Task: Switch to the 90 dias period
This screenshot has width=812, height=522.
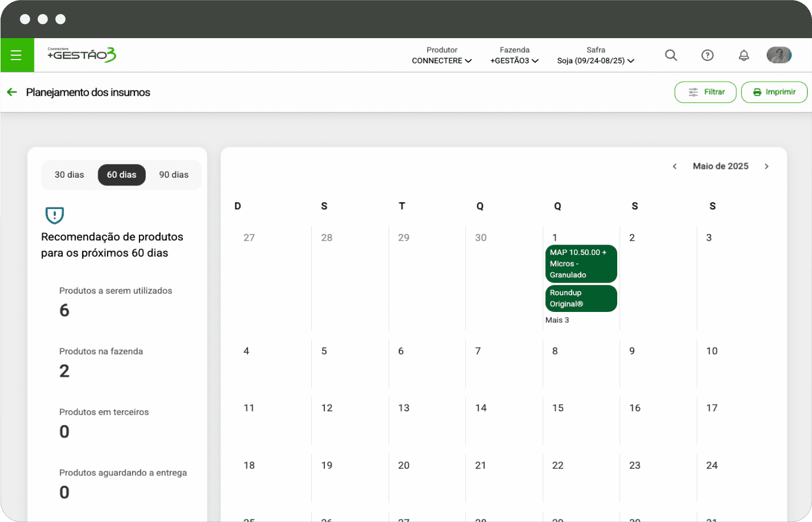Action: click(x=174, y=175)
